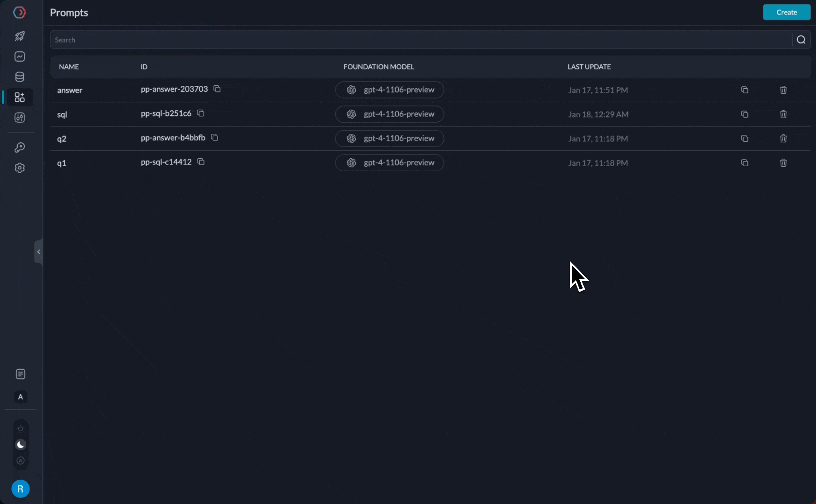816x504 pixels.
Task: Click the LAST UPDATE column header
Action: pos(589,67)
